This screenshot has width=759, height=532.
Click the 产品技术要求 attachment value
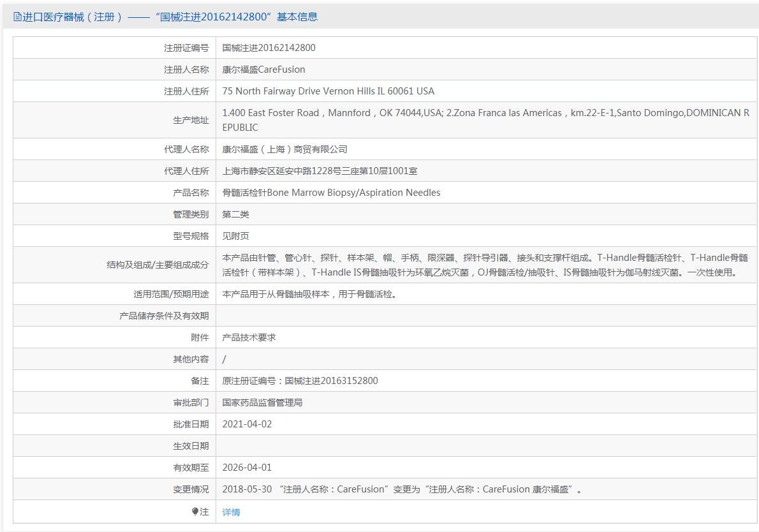(x=249, y=337)
